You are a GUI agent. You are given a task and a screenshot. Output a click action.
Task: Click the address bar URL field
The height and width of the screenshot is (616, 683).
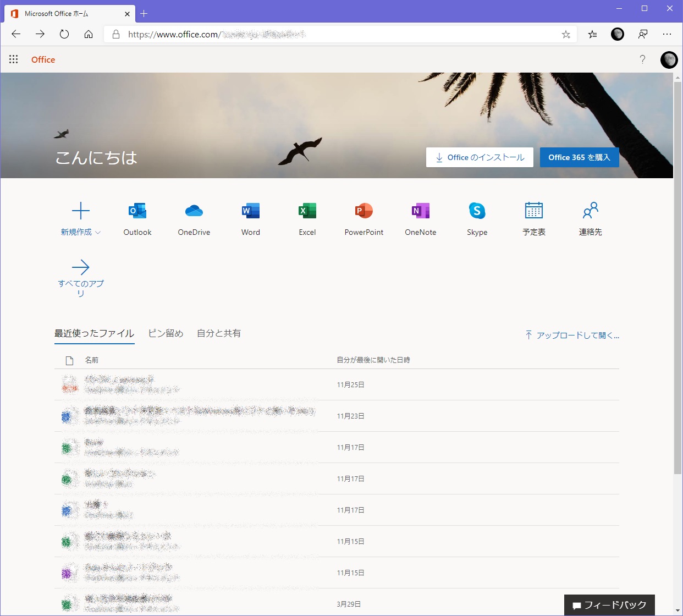(x=340, y=34)
